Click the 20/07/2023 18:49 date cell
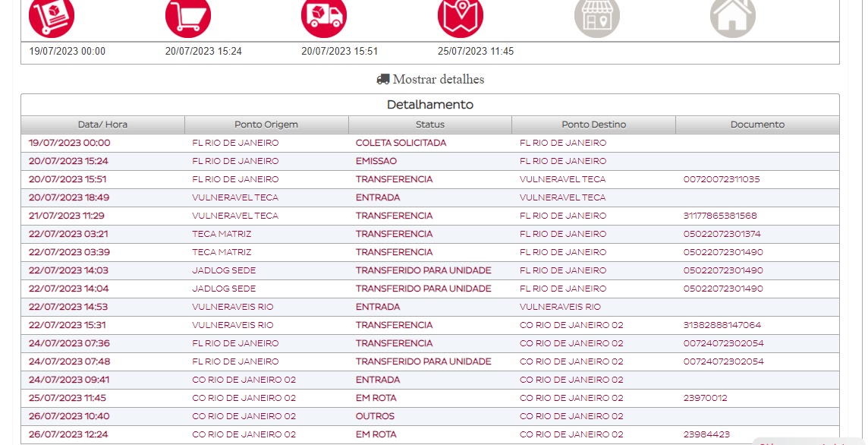The width and height of the screenshot is (868, 445). pyautogui.click(x=69, y=198)
